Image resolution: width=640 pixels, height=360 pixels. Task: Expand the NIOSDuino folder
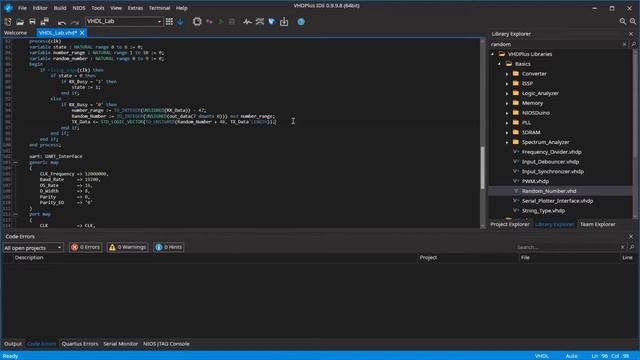tap(507, 113)
